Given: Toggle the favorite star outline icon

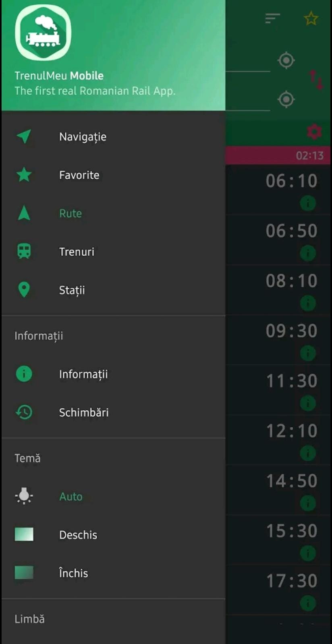Looking at the screenshot, I should pyautogui.click(x=311, y=19).
